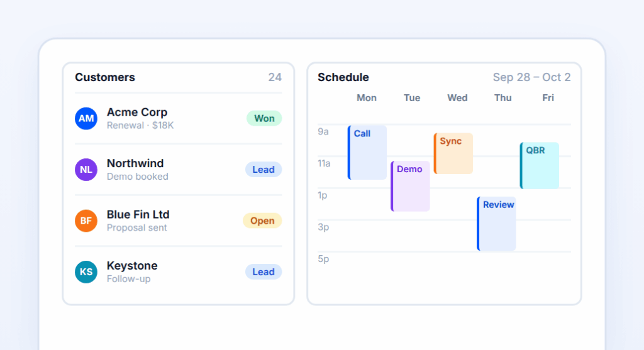Select the Mon column header
The width and height of the screenshot is (644, 350).
[367, 98]
